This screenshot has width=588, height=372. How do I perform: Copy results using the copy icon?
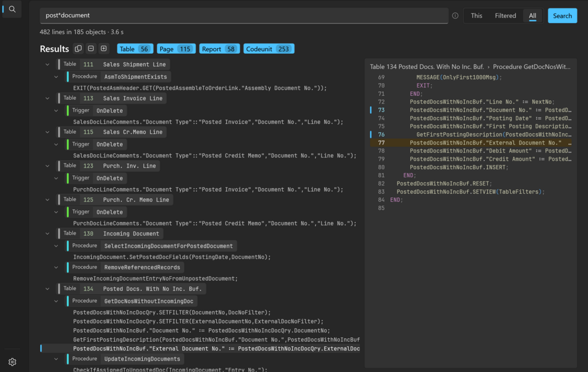78,49
